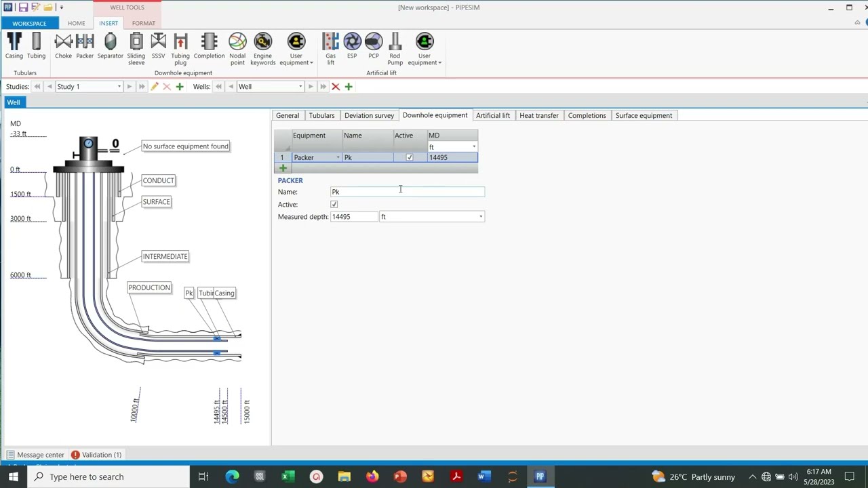868x488 pixels.
Task: Insert a Completion
Action: [209, 47]
